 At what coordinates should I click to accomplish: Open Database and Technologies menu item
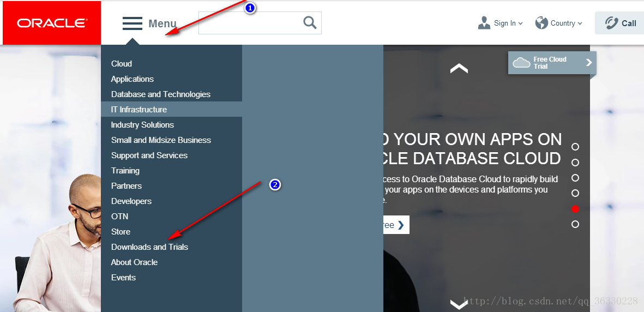[160, 94]
